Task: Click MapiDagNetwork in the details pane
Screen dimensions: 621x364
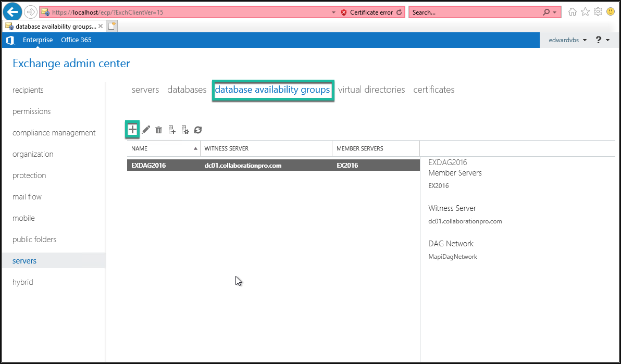Action: point(453,257)
